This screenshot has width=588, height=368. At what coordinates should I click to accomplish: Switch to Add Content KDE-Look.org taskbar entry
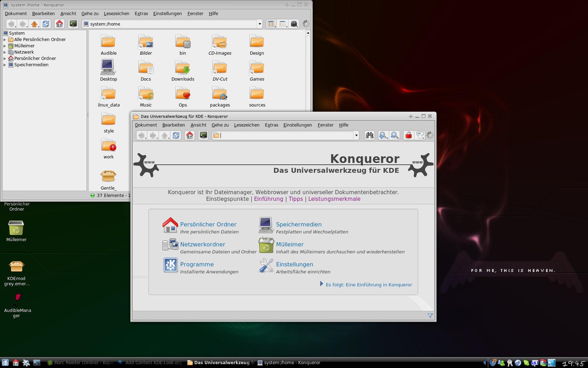point(150,363)
